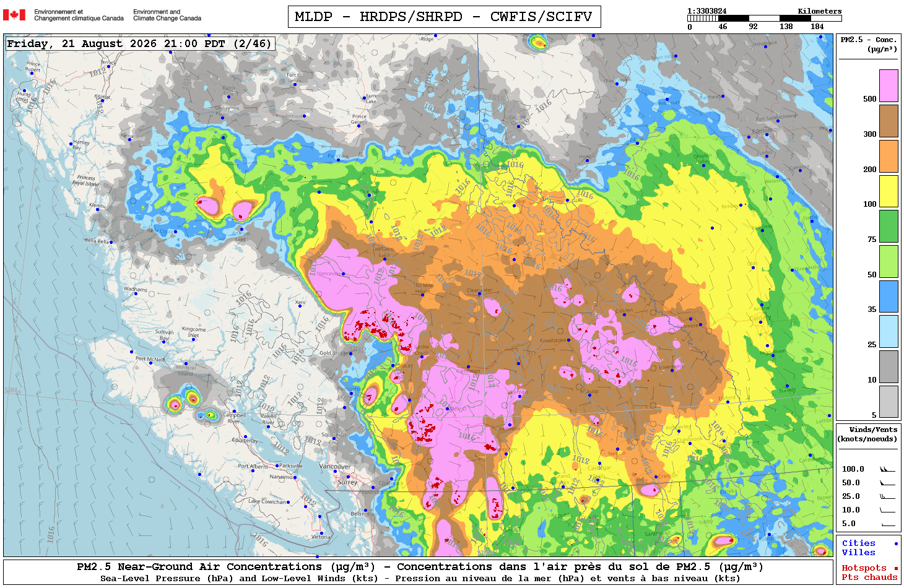
Task: Click the 100.0 knot wind barb symbol
Action: coord(887,470)
